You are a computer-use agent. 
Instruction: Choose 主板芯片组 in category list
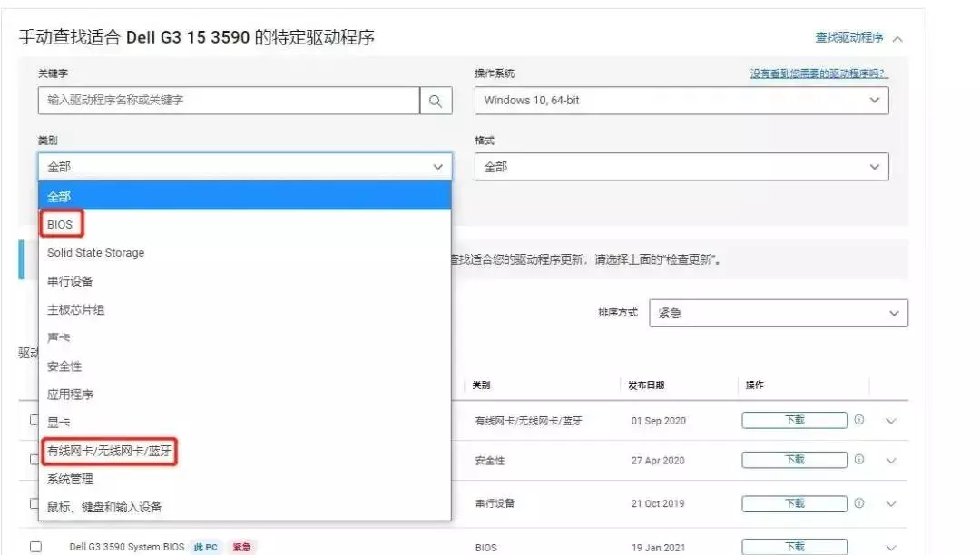tap(245, 309)
